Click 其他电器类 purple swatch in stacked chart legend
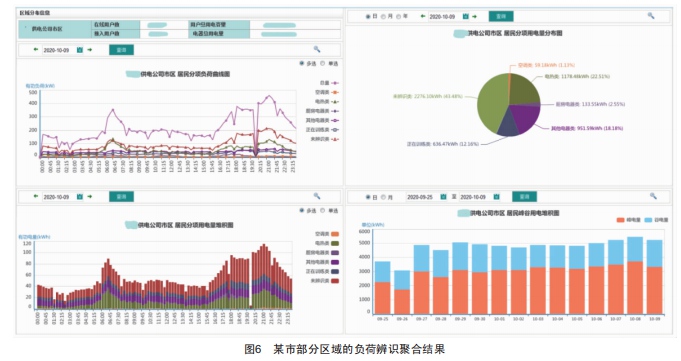The height and width of the screenshot is (361, 681). point(335,262)
